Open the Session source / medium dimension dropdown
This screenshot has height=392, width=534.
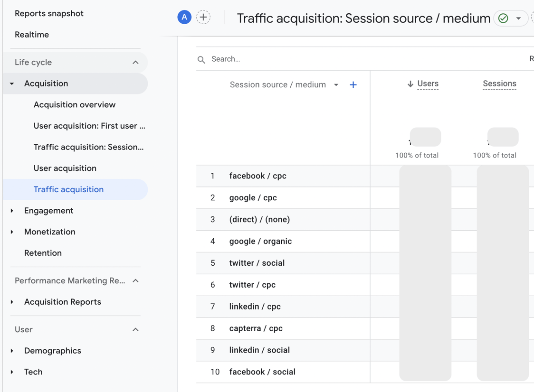[x=336, y=84]
